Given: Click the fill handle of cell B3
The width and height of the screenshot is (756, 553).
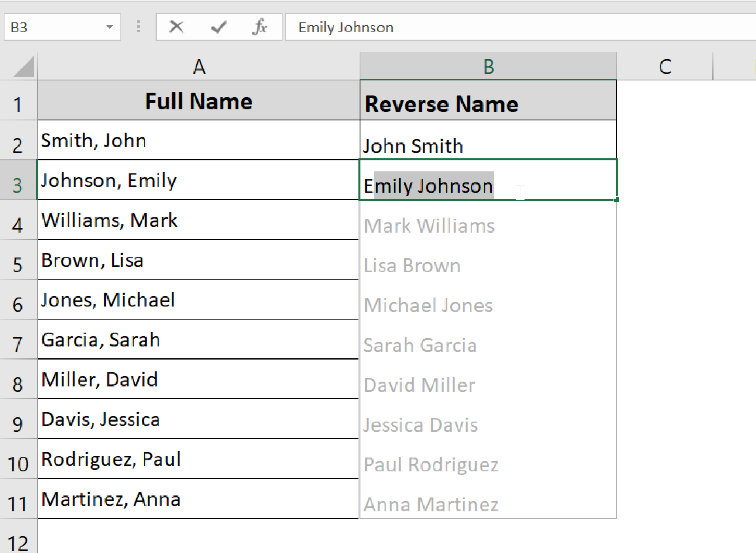Looking at the screenshot, I should tap(615, 200).
